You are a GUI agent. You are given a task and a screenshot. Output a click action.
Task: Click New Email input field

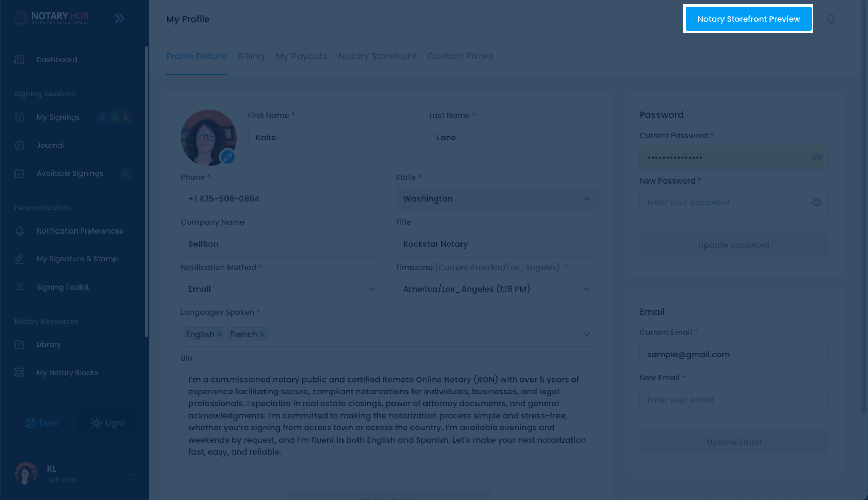[x=734, y=400]
